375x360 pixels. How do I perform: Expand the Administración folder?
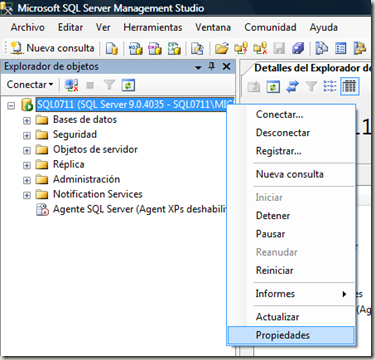pos(27,180)
